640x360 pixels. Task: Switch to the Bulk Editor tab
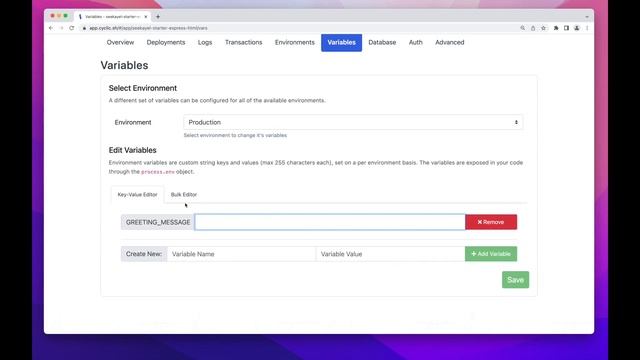184,195
